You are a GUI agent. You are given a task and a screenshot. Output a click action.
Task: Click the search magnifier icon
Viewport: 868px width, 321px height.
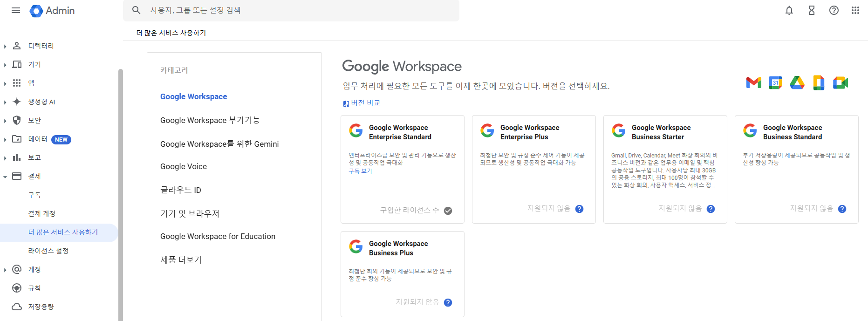[x=136, y=10]
